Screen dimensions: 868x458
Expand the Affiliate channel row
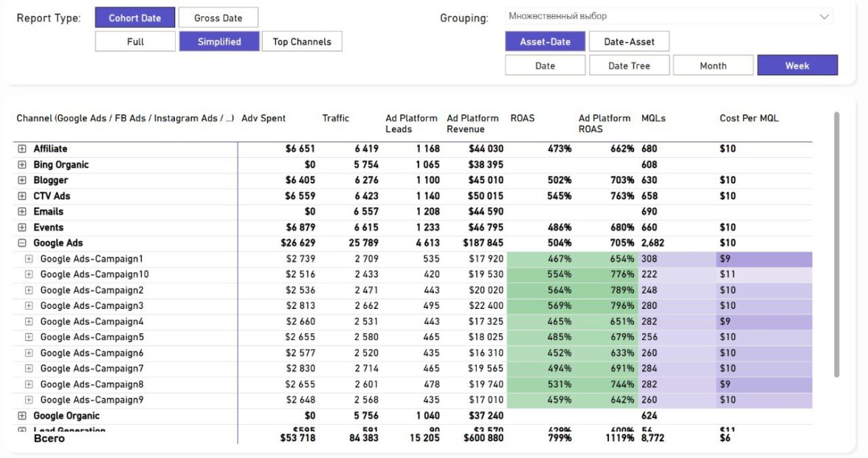click(x=22, y=149)
